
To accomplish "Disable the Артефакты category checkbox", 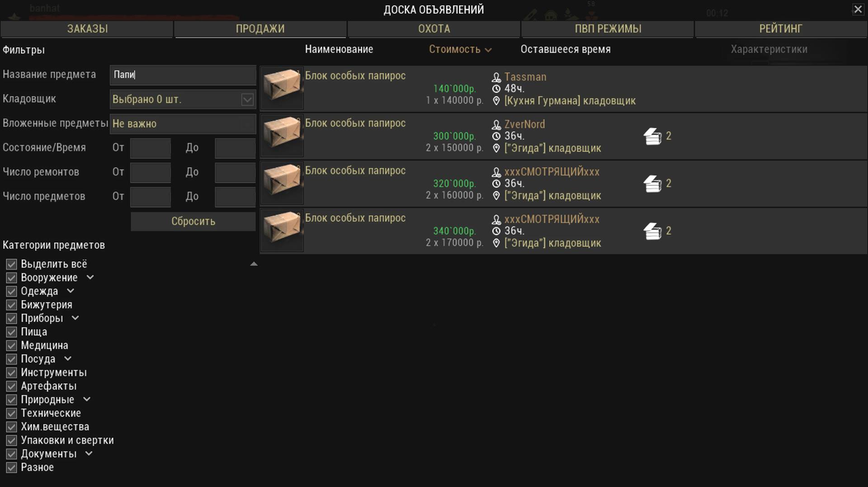I will point(11,386).
